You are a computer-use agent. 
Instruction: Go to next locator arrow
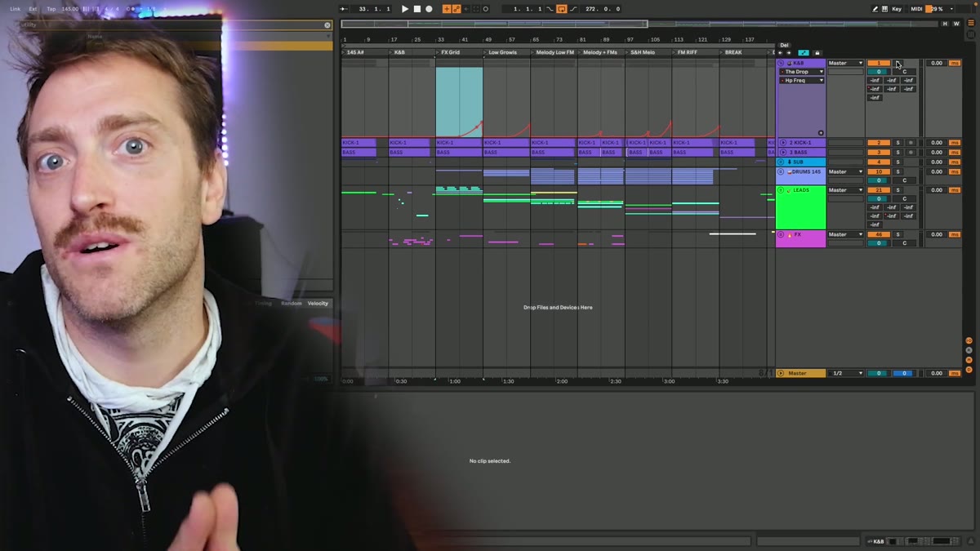point(789,53)
